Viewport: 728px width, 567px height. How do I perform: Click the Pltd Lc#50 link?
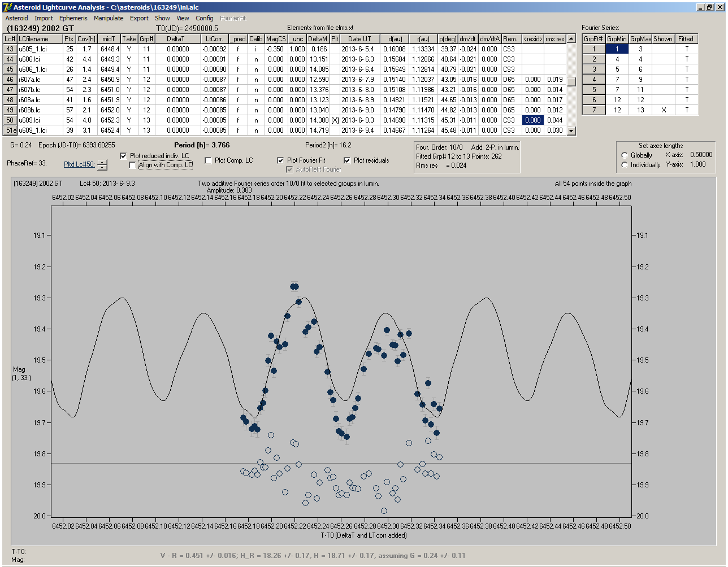click(x=79, y=164)
